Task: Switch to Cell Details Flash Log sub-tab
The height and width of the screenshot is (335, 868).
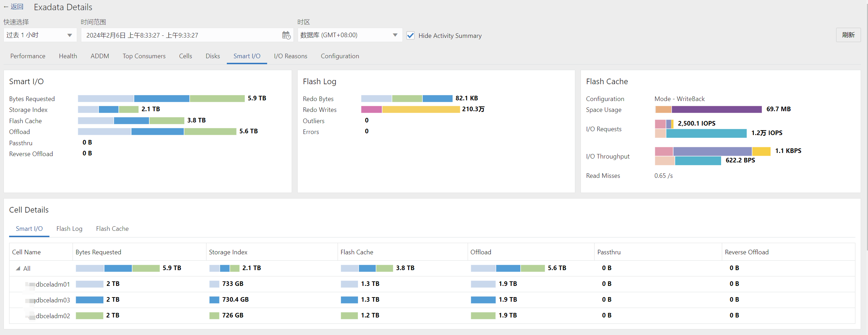Action: (69, 229)
